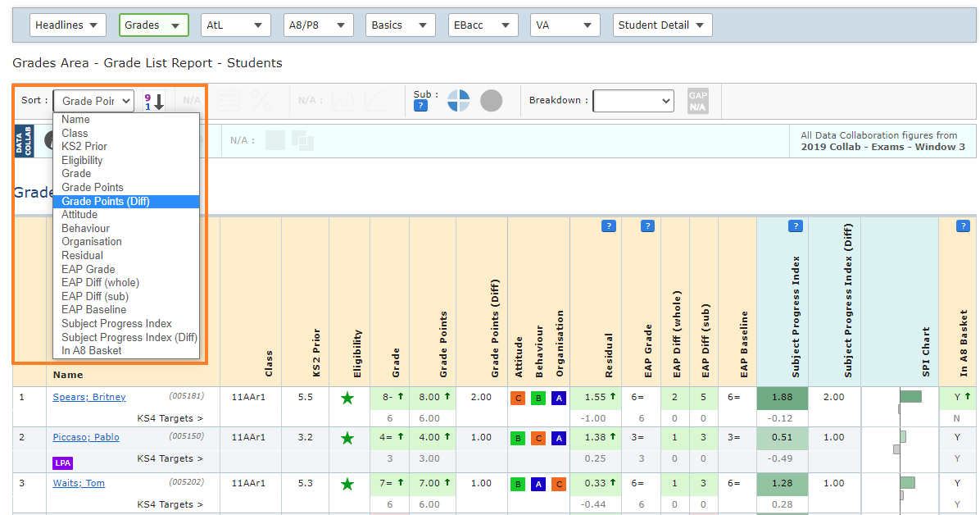Open student link Spears; Britney
Viewport: 980px width, 515px height.
coord(89,397)
